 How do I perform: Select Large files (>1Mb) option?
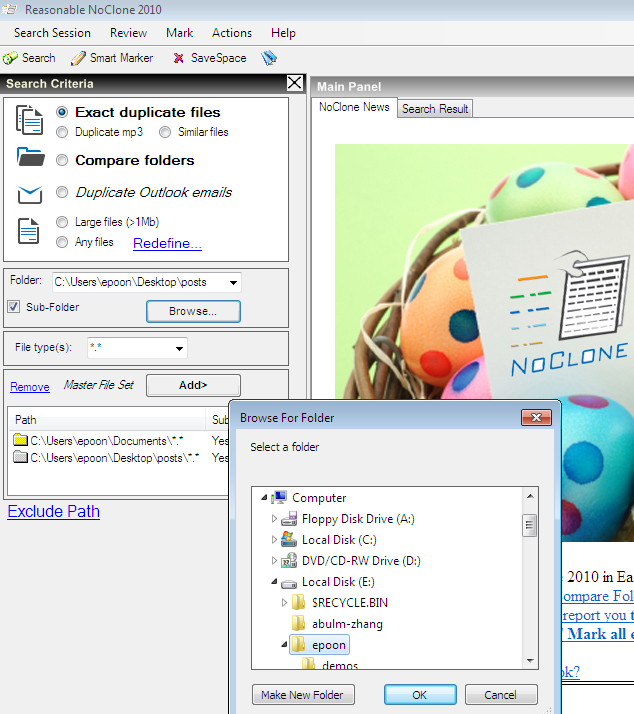click(62, 222)
